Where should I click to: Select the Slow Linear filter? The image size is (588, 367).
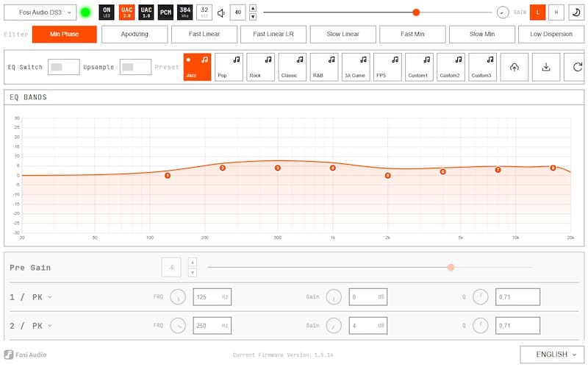[x=343, y=34]
